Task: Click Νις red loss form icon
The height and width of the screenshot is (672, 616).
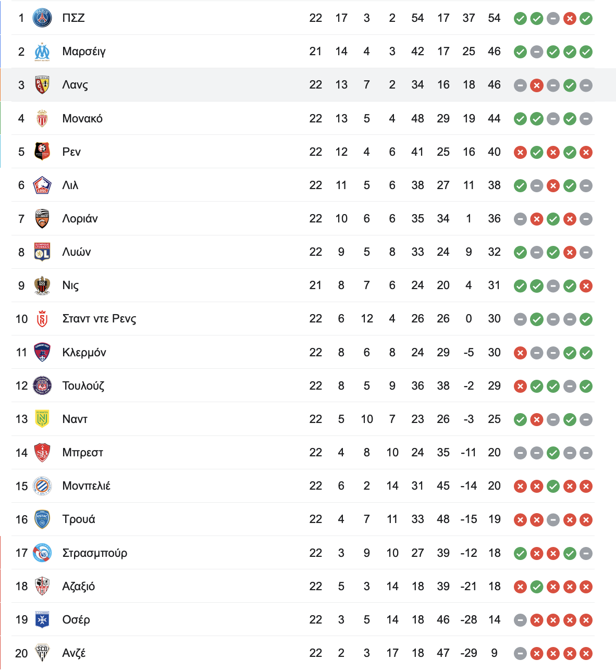Action: tap(586, 286)
